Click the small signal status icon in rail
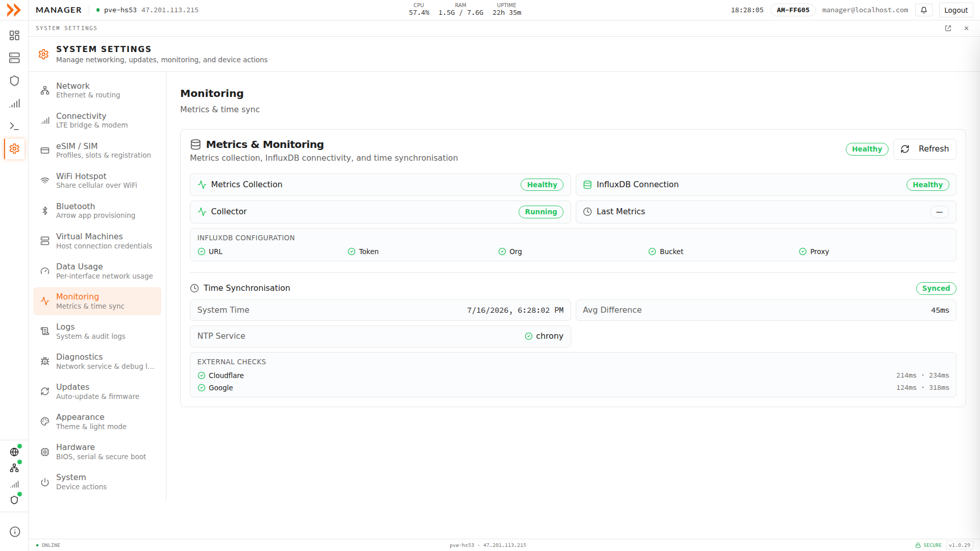The height and width of the screenshot is (551, 980). (14, 484)
